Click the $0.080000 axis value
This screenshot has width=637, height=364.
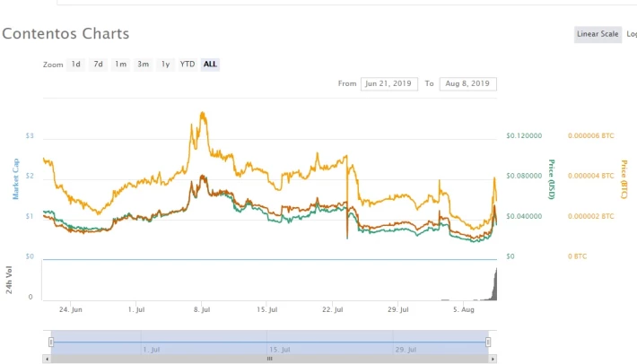click(x=524, y=176)
